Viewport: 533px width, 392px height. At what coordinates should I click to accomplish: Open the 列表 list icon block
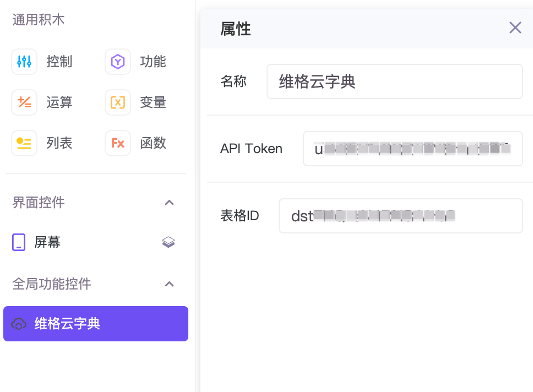[x=24, y=143]
